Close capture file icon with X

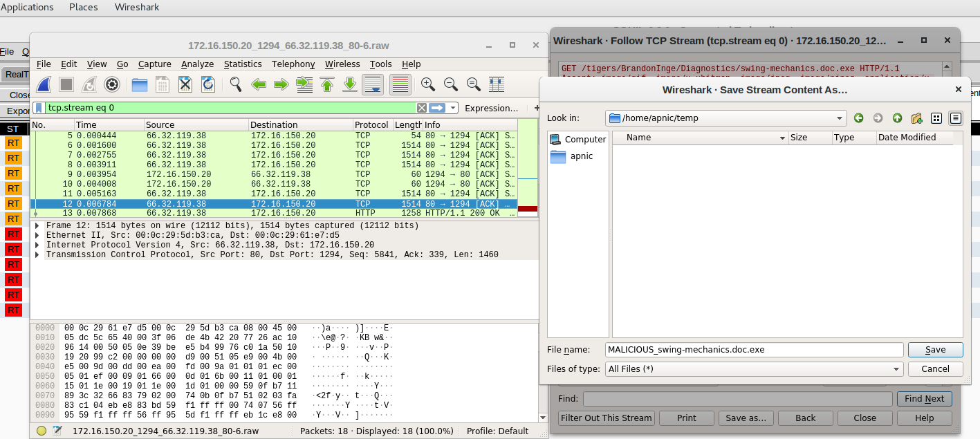pos(185,84)
